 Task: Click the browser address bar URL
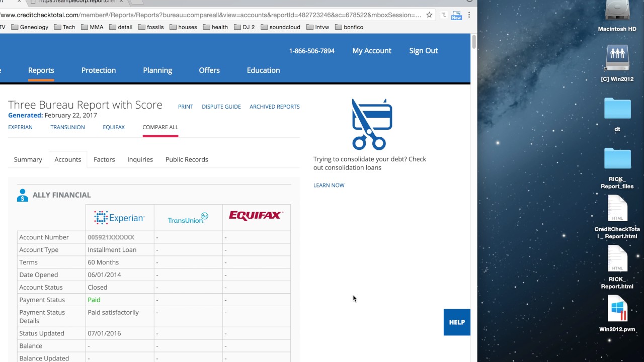click(x=211, y=15)
